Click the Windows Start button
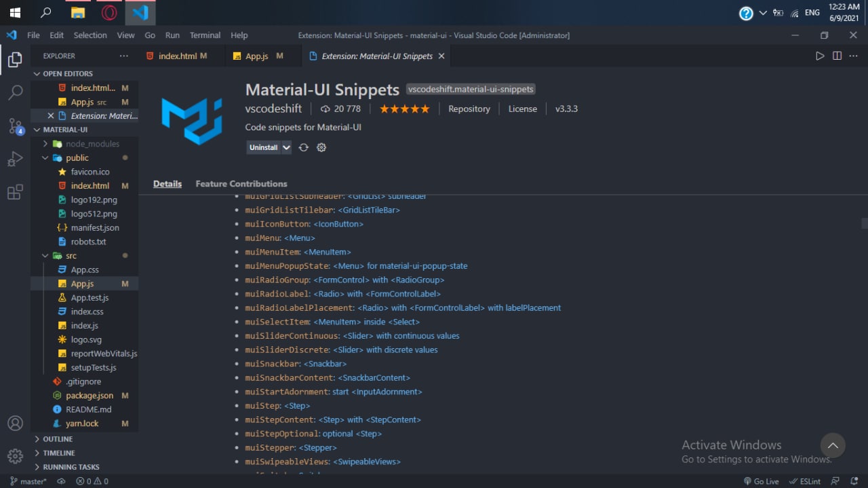 tap(15, 12)
